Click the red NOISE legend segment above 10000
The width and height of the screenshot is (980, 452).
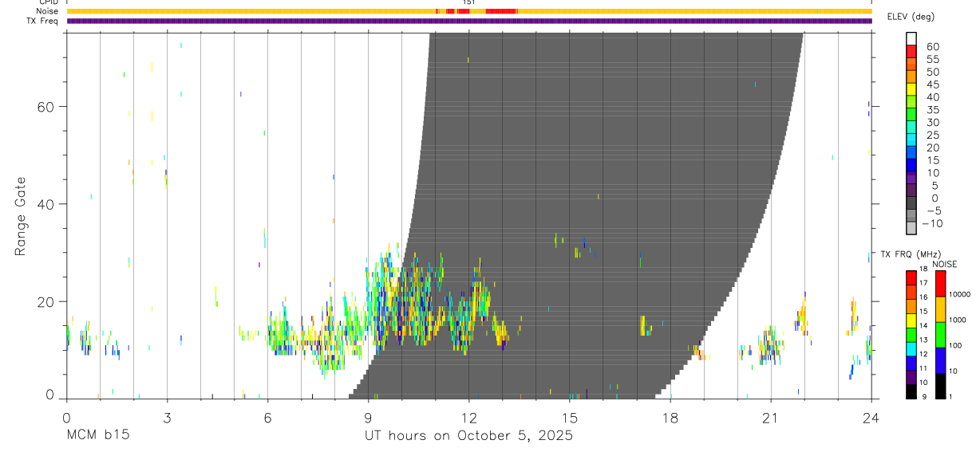941,283
